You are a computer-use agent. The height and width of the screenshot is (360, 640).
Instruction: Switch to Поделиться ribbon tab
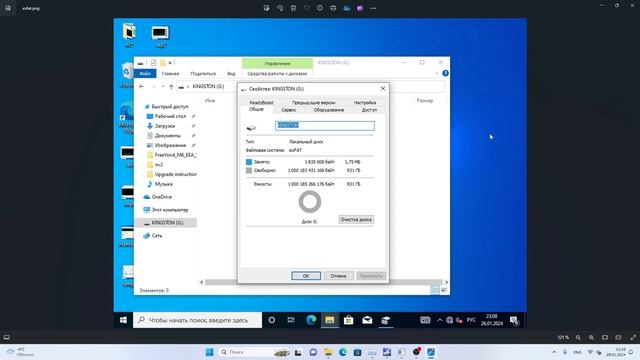click(x=203, y=73)
